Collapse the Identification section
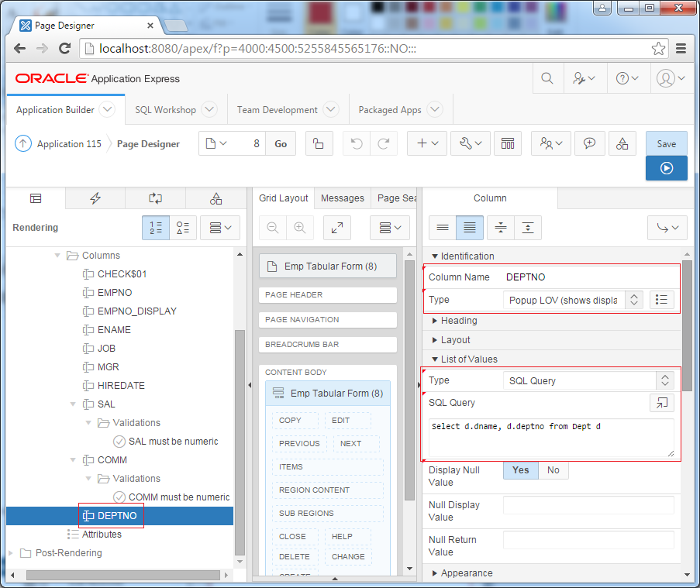The width and height of the screenshot is (700, 588). [x=434, y=256]
